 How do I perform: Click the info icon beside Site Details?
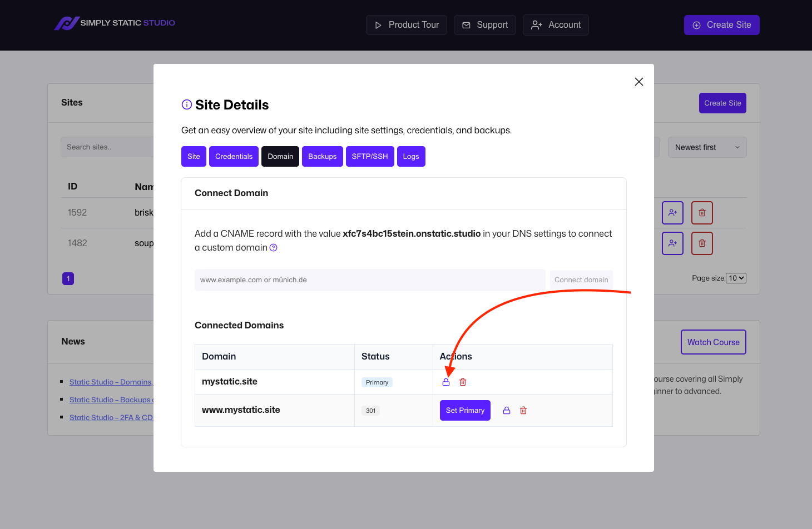187,104
